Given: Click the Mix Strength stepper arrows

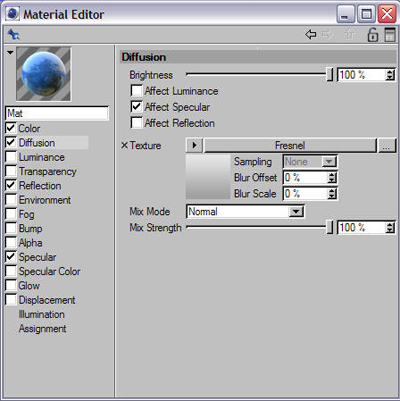Looking at the screenshot, I should [x=390, y=228].
